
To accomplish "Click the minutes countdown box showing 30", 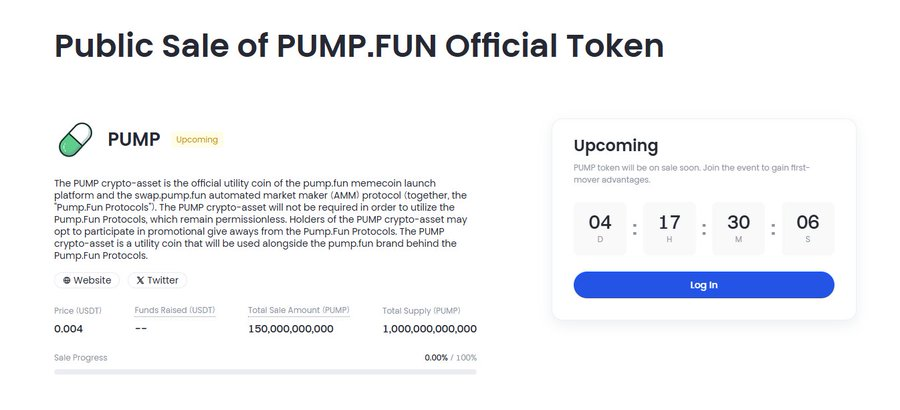I will click(x=738, y=228).
